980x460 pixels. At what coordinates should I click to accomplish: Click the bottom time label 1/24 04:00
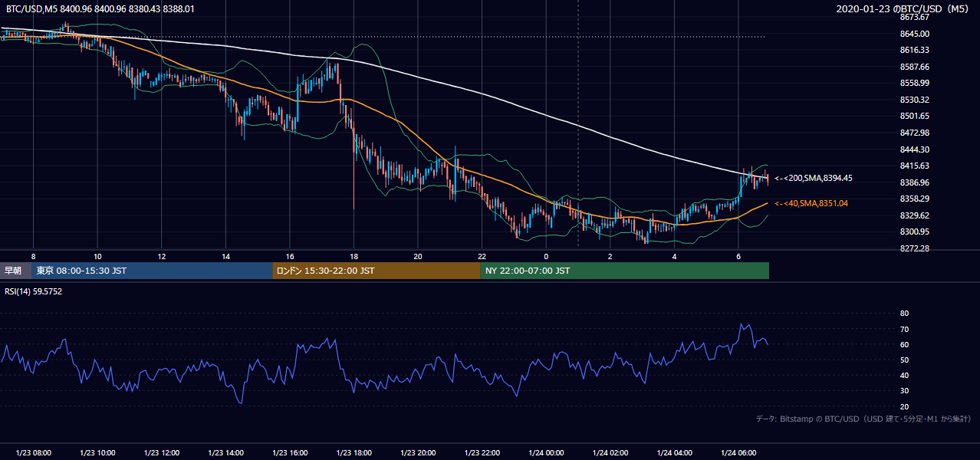tap(674, 453)
